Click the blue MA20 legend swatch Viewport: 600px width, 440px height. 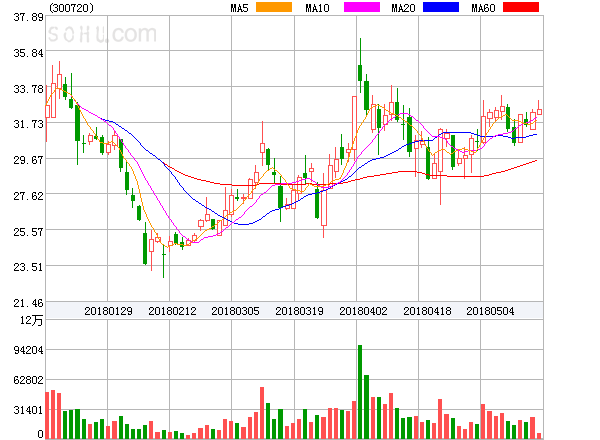pyautogui.click(x=441, y=7)
